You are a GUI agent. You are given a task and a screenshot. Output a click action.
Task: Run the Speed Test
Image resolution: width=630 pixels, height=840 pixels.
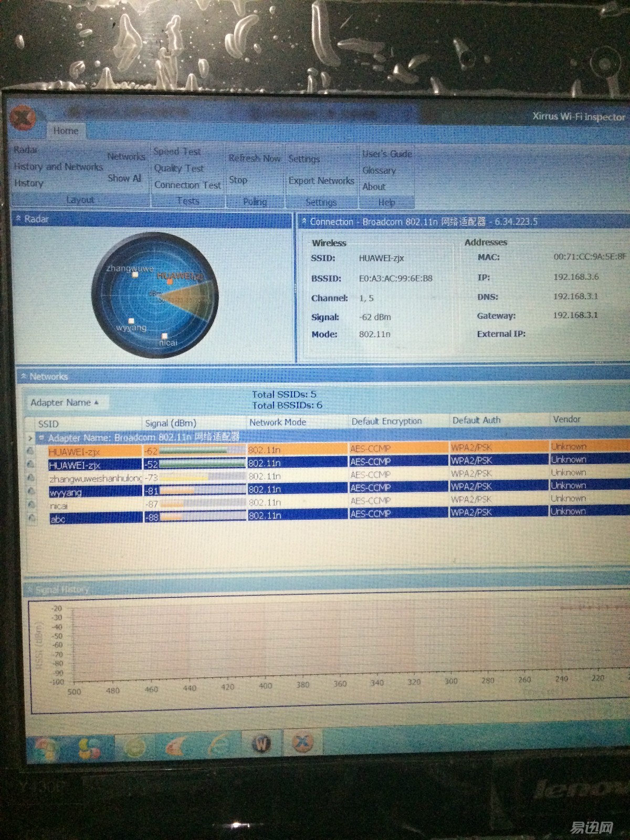(177, 152)
